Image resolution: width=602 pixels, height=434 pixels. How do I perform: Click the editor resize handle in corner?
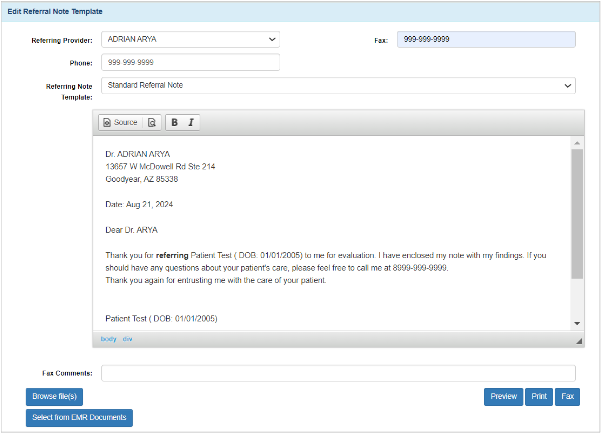pos(579,341)
